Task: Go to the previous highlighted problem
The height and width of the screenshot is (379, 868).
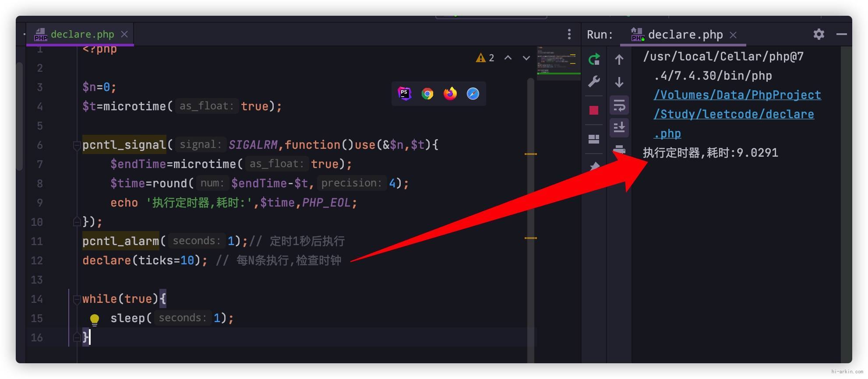Action: click(x=508, y=58)
